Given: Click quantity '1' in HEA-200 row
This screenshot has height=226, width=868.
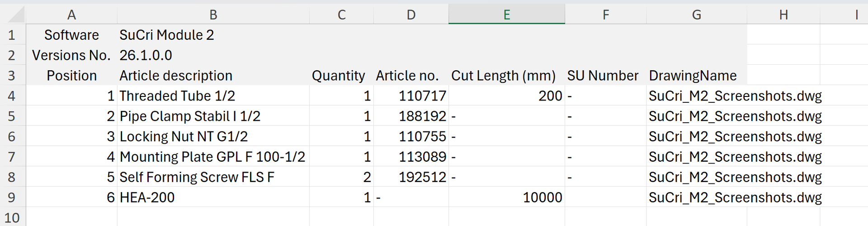Looking at the screenshot, I should (342, 197).
